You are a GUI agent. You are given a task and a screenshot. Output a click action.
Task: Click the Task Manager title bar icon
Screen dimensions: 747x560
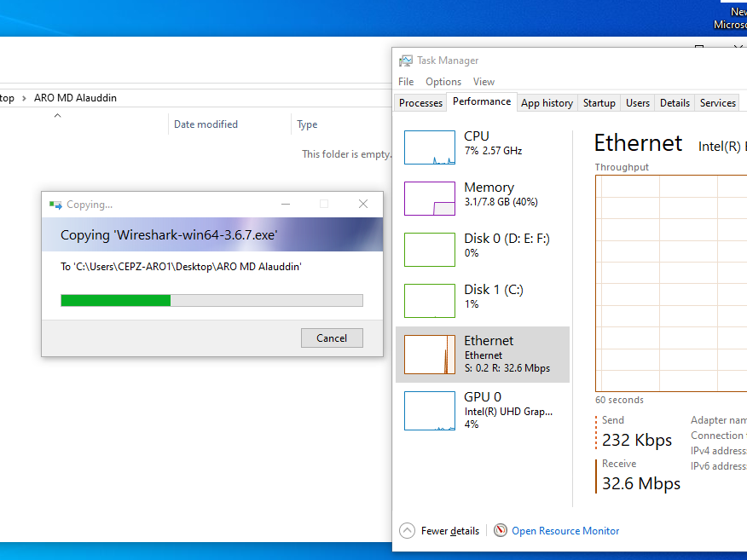pyautogui.click(x=406, y=61)
